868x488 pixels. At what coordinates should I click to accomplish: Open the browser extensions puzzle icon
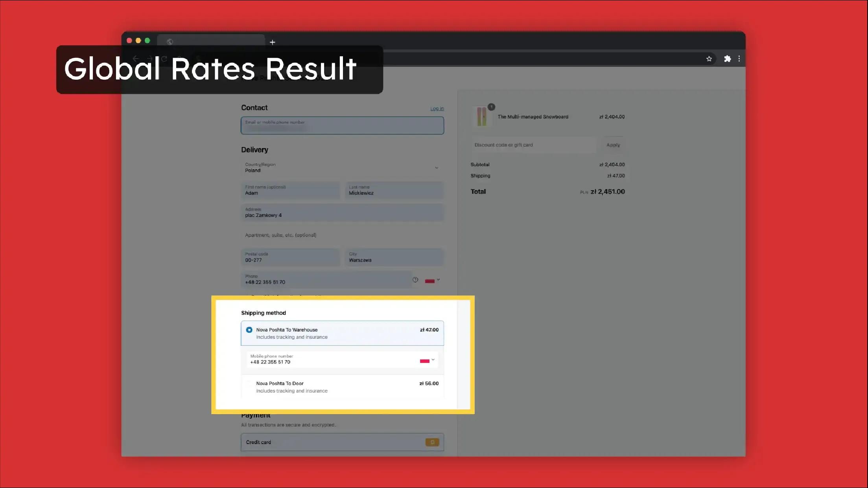(x=727, y=59)
